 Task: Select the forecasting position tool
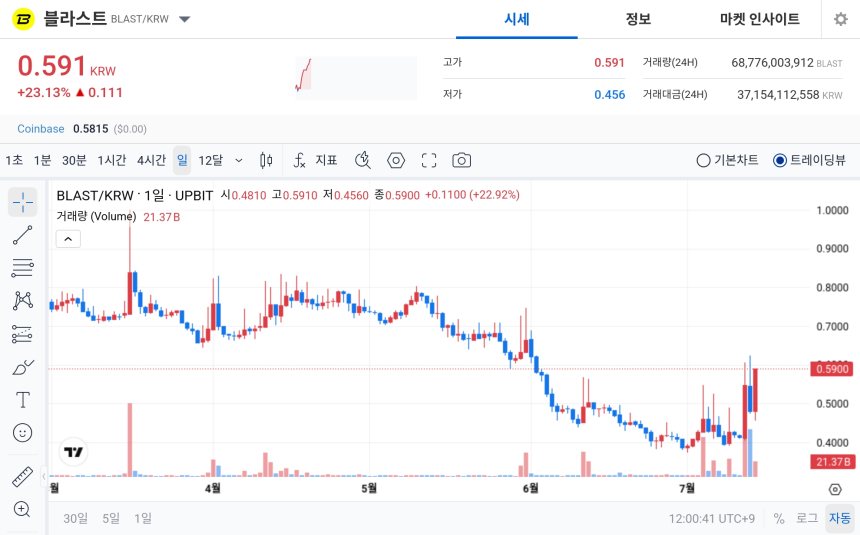tap(22, 334)
